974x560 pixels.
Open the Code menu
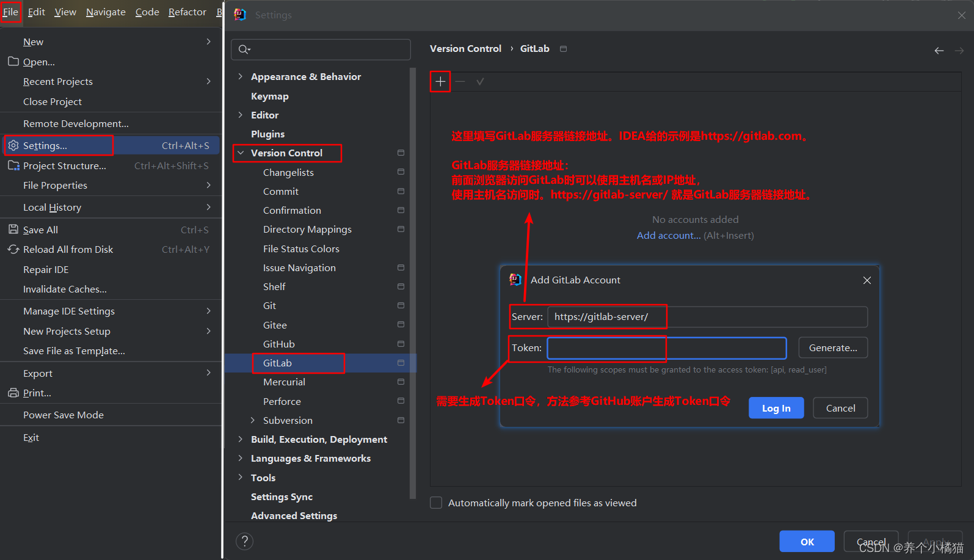click(x=147, y=12)
